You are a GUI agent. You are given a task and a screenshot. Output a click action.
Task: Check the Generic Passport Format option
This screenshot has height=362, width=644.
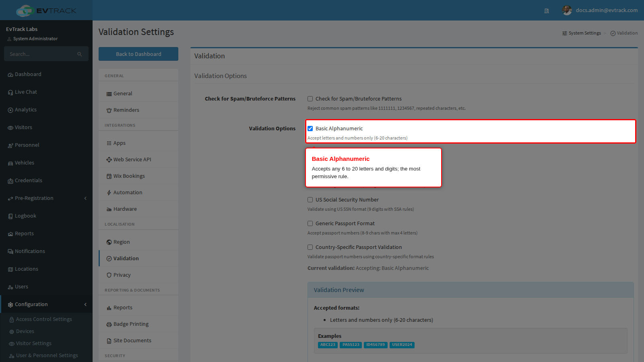tap(310, 224)
